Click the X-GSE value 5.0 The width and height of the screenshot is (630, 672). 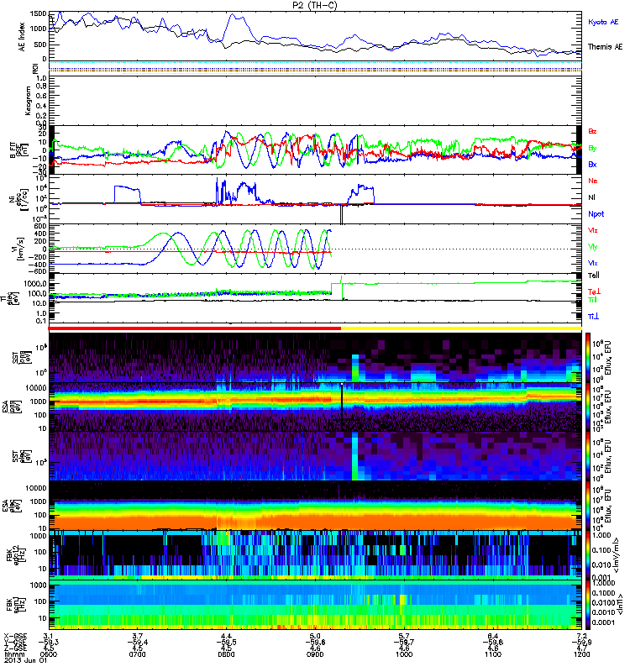tap(315, 636)
